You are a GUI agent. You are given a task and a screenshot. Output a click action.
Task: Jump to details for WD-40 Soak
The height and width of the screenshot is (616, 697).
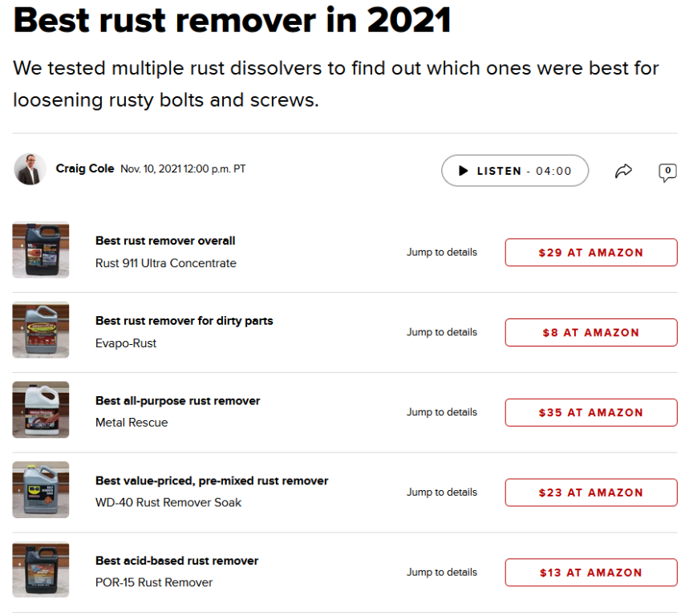441,492
